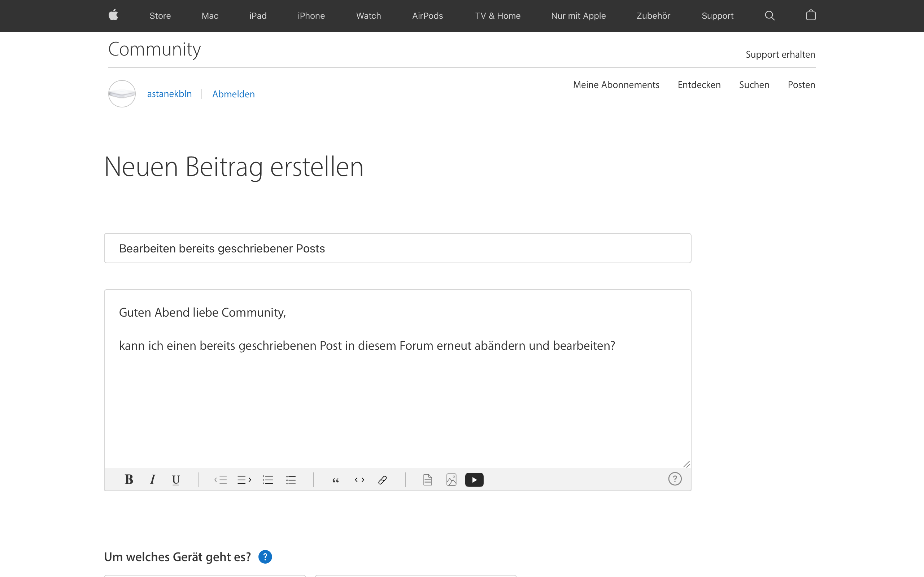Decrease indent using the outdent icon

click(x=221, y=480)
